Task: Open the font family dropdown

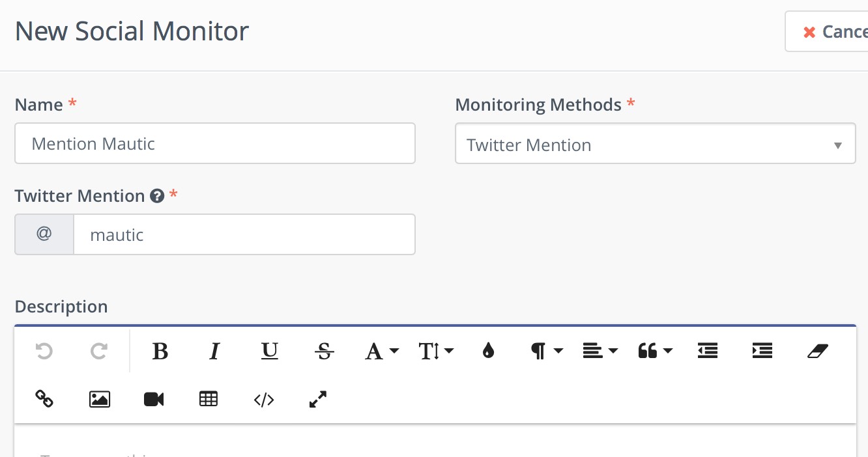Action: tap(381, 352)
